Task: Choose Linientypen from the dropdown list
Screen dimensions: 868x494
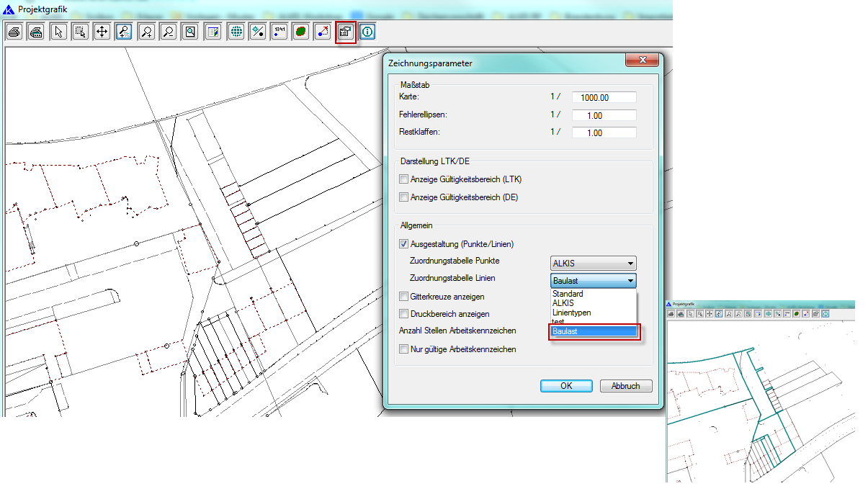Action: click(x=571, y=313)
